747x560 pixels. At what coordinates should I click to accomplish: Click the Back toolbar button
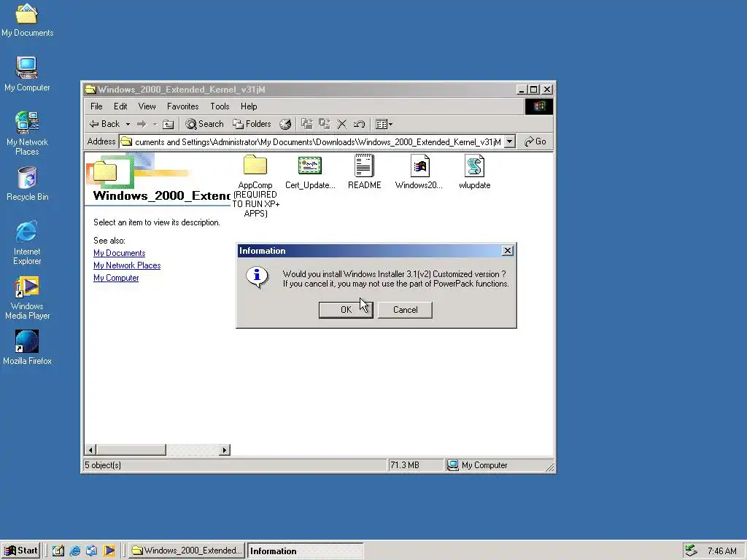[x=105, y=124]
